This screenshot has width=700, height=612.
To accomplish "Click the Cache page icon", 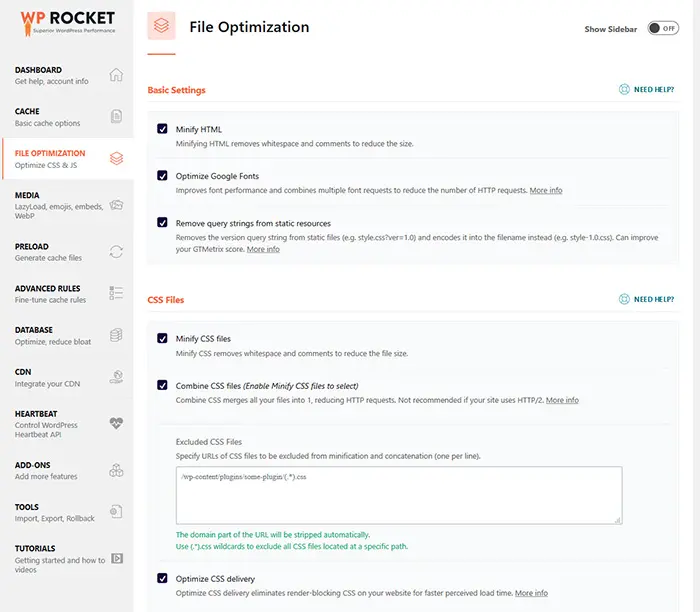I will coord(116,116).
